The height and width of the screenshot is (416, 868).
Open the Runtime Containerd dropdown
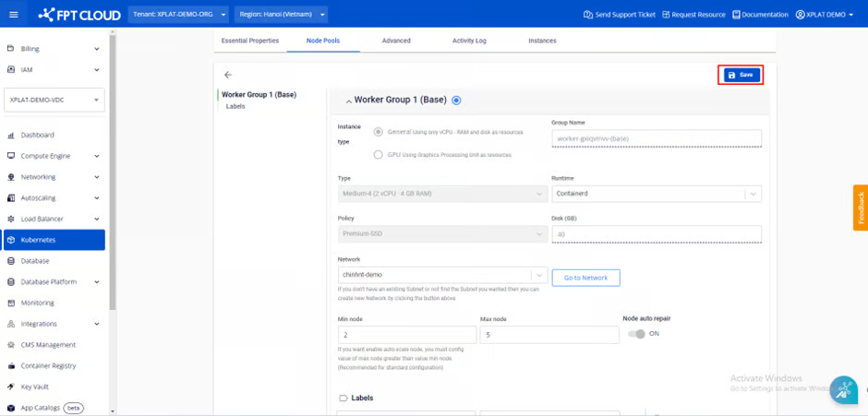[x=656, y=194]
